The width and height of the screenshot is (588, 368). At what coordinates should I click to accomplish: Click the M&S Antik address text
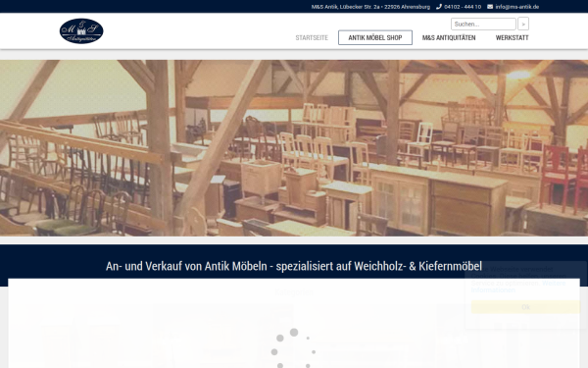coord(370,7)
